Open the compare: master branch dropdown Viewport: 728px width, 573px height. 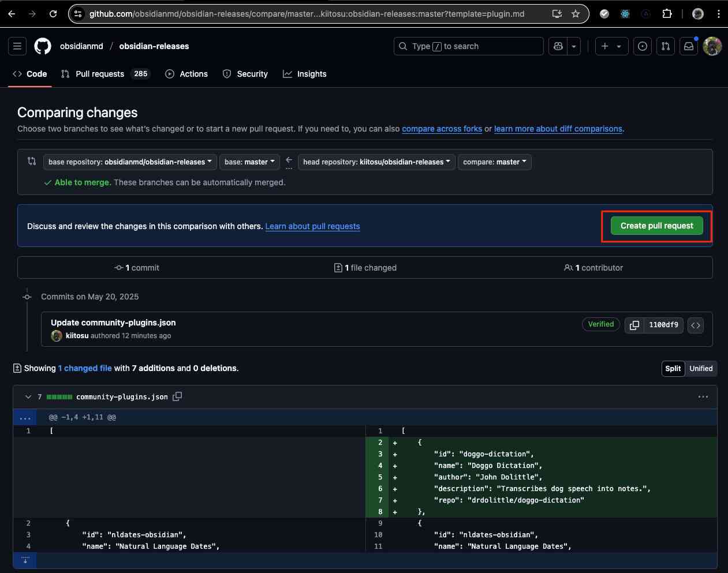tap(494, 162)
